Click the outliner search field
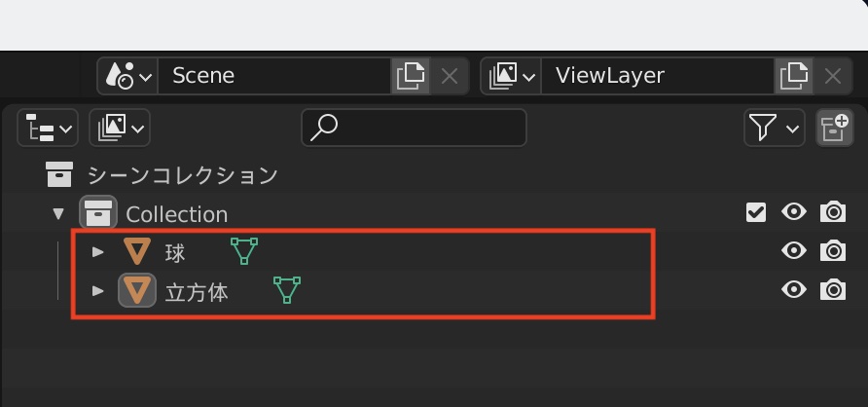The image size is (868, 407). click(x=414, y=128)
